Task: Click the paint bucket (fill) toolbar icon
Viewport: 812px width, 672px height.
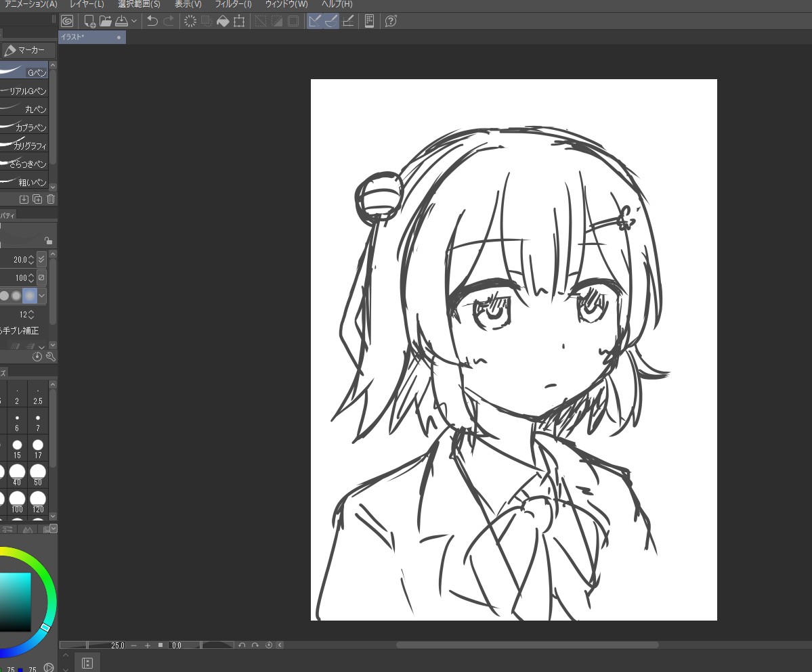Action: pos(223,21)
